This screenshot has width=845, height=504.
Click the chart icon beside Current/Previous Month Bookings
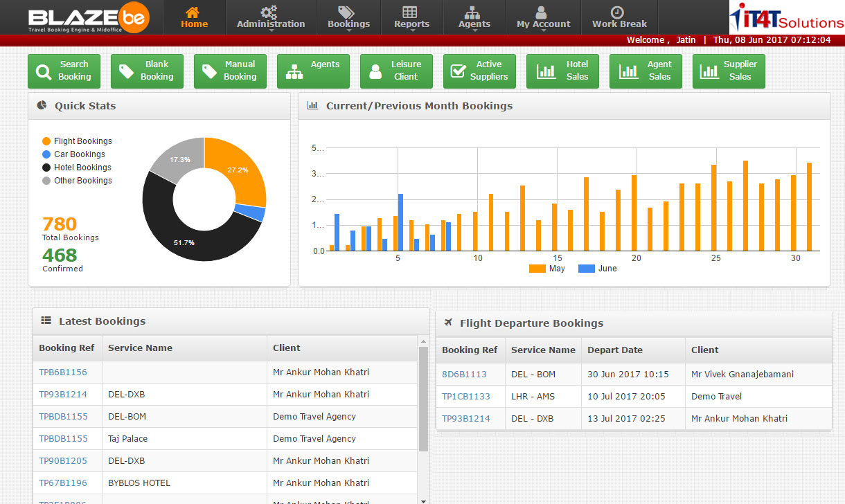click(x=312, y=105)
